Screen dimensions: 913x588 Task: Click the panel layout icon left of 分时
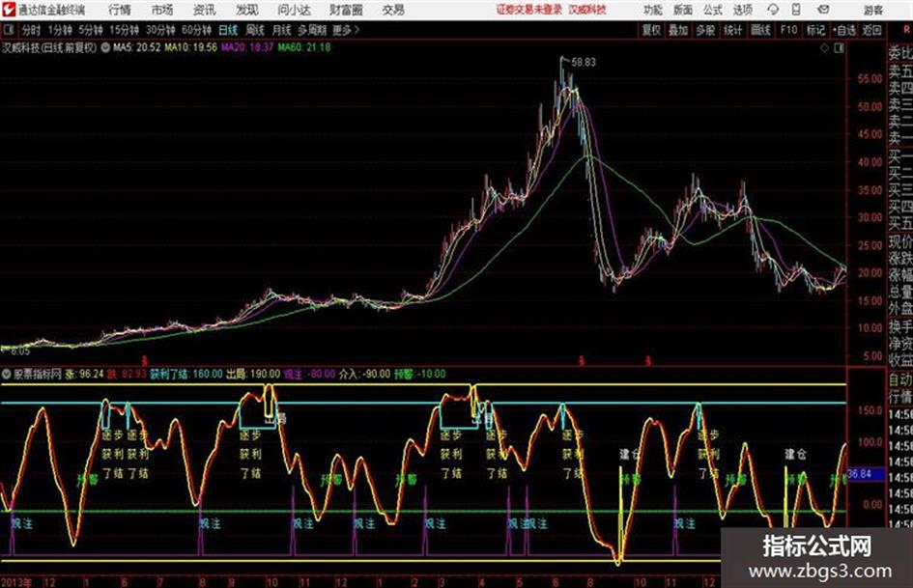(x=8, y=30)
